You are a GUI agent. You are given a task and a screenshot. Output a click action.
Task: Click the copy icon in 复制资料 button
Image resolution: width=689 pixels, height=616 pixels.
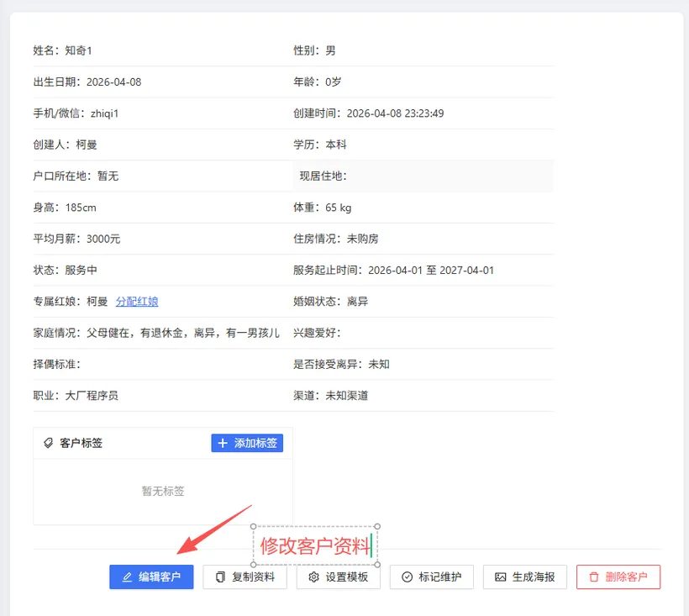point(220,577)
